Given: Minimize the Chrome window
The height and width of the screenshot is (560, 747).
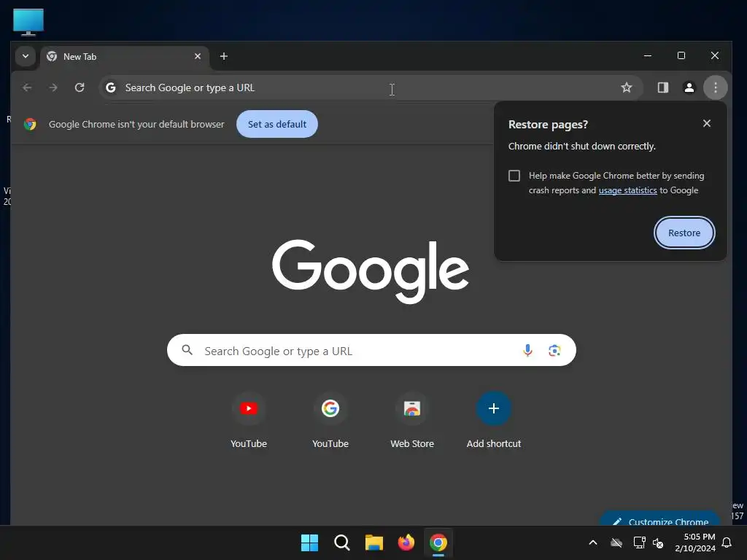Looking at the screenshot, I should tap(648, 55).
